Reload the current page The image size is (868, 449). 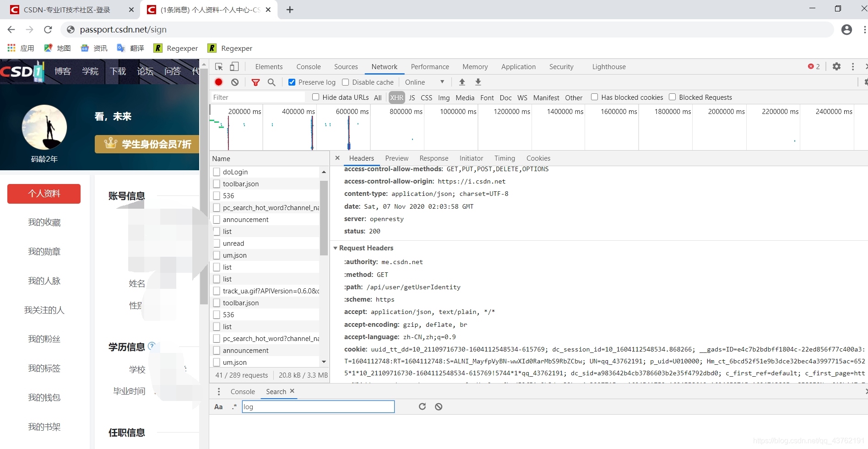(x=48, y=29)
